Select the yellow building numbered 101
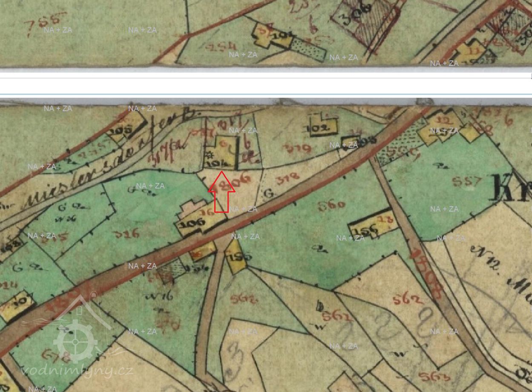Image resolution: width=532 pixels, height=392 pixels. tap(273, 36)
